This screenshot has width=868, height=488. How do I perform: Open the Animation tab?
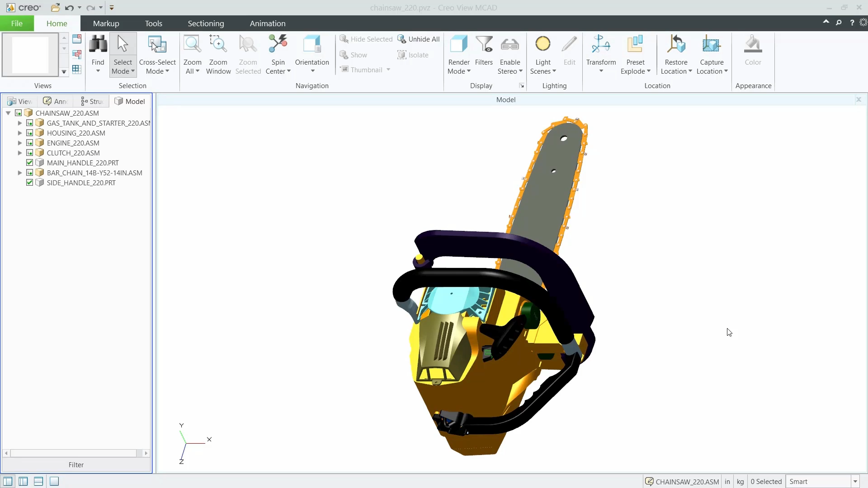coord(268,23)
